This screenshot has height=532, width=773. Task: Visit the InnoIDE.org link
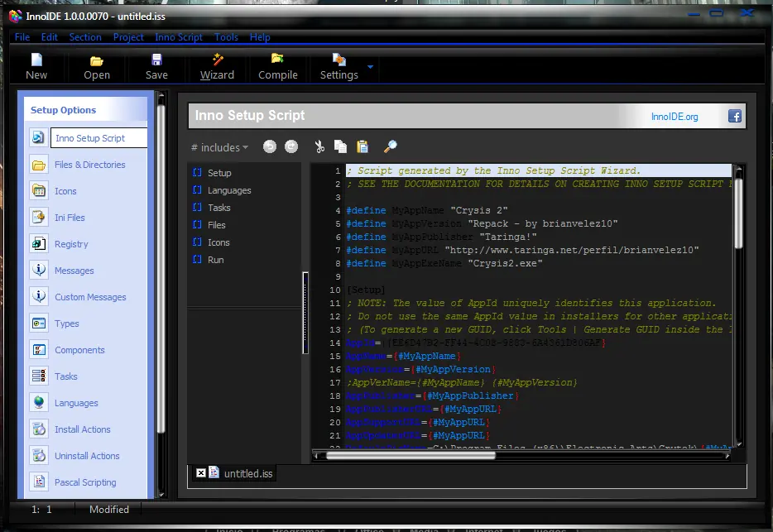click(675, 117)
